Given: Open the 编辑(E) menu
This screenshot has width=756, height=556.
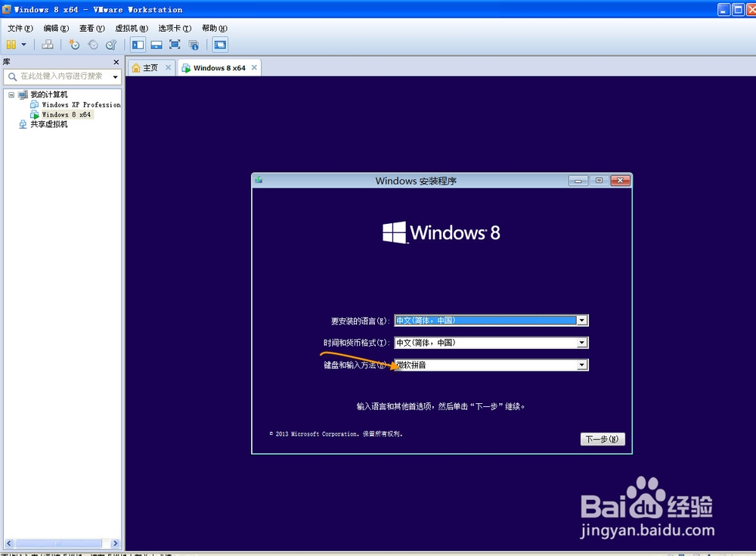Looking at the screenshot, I should click(56, 28).
